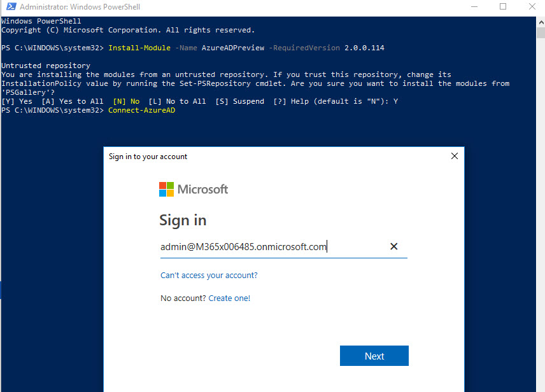Clear the email address using the X icon

point(393,246)
